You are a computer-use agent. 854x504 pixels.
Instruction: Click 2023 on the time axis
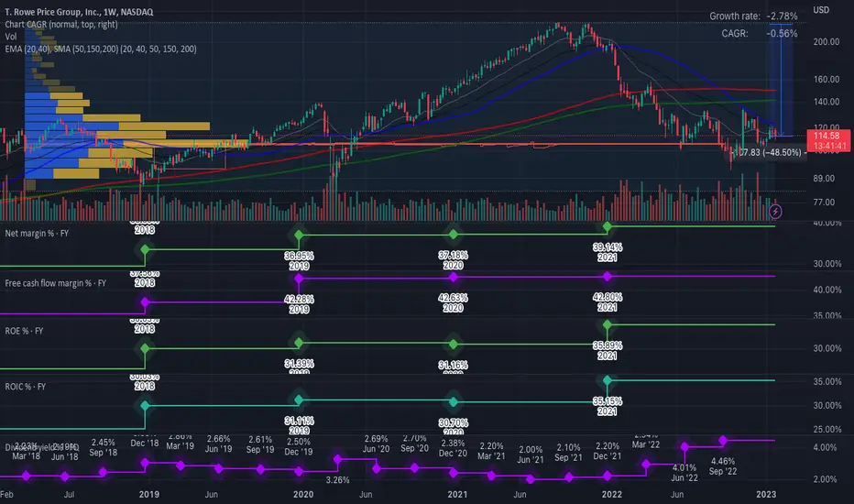tap(766, 494)
